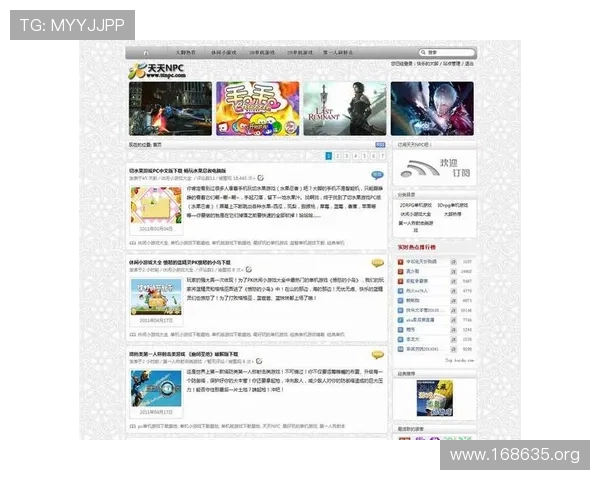Go to the home icon in navigation bar

pos(146,53)
